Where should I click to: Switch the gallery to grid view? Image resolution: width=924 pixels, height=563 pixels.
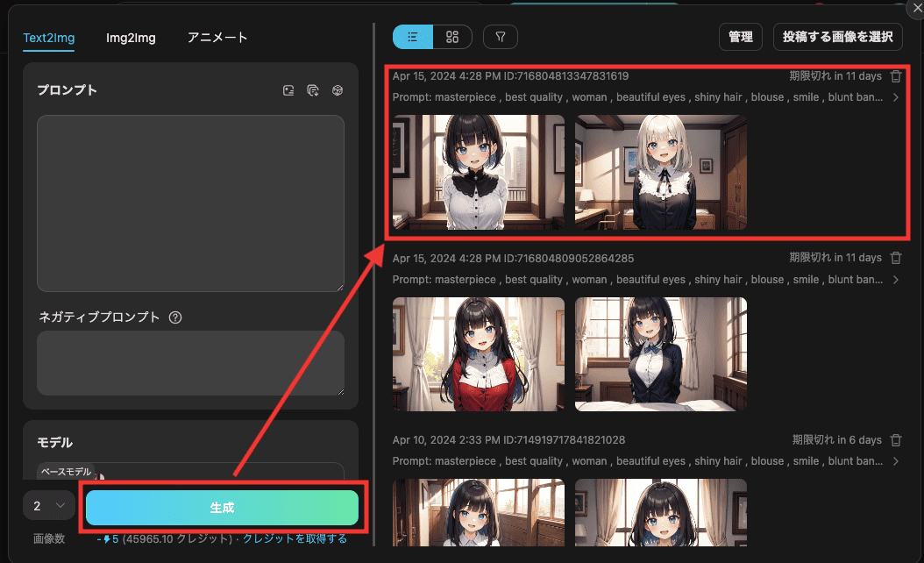[x=452, y=37]
